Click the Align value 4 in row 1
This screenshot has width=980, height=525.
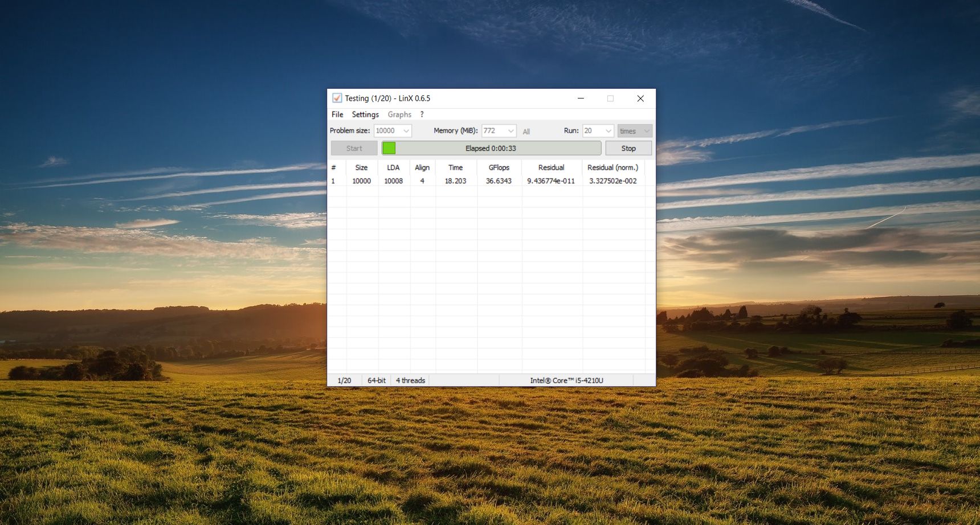(x=422, y=181)
